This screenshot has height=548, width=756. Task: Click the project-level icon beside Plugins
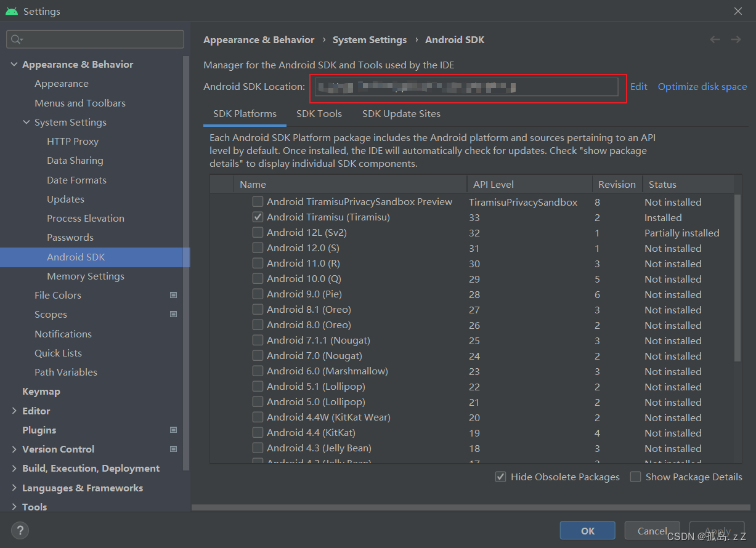point(173,430)
